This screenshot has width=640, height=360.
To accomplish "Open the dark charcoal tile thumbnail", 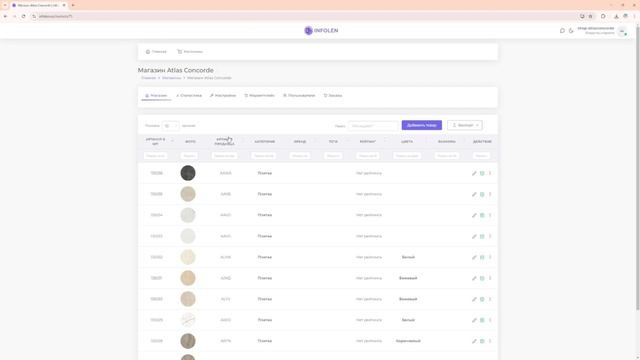I will (188, 173).
